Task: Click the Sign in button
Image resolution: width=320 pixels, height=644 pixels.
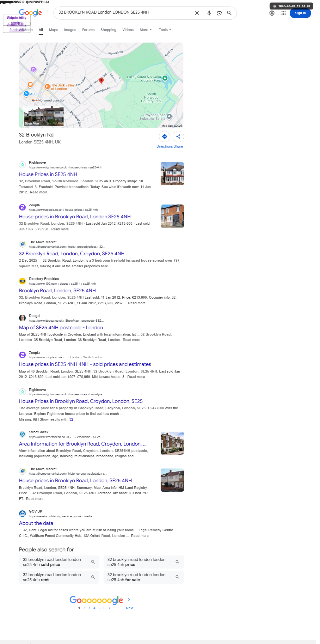Action: click(x=300, y=13)
